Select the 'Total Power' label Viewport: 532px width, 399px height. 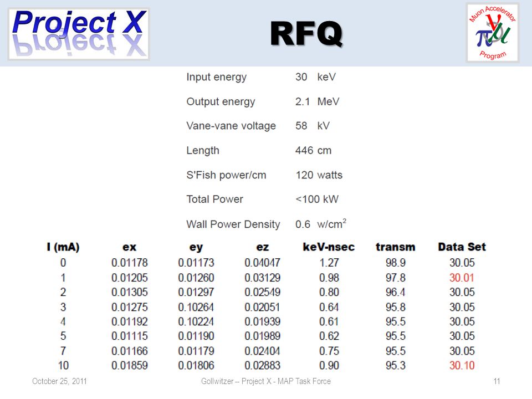215,199
